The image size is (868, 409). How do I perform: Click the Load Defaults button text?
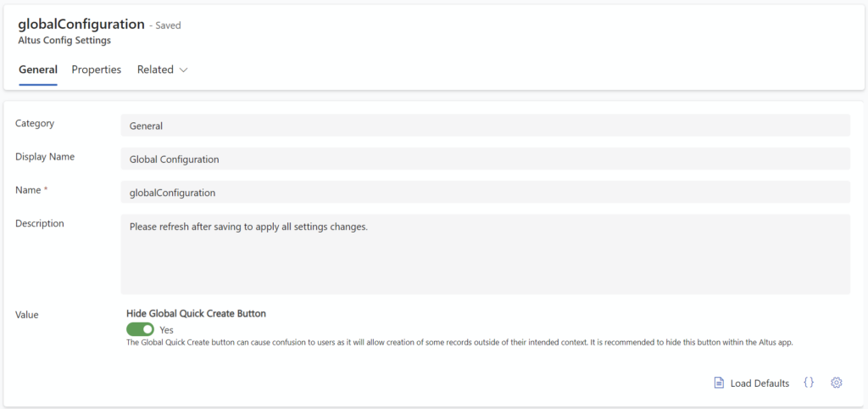(759, 383)
